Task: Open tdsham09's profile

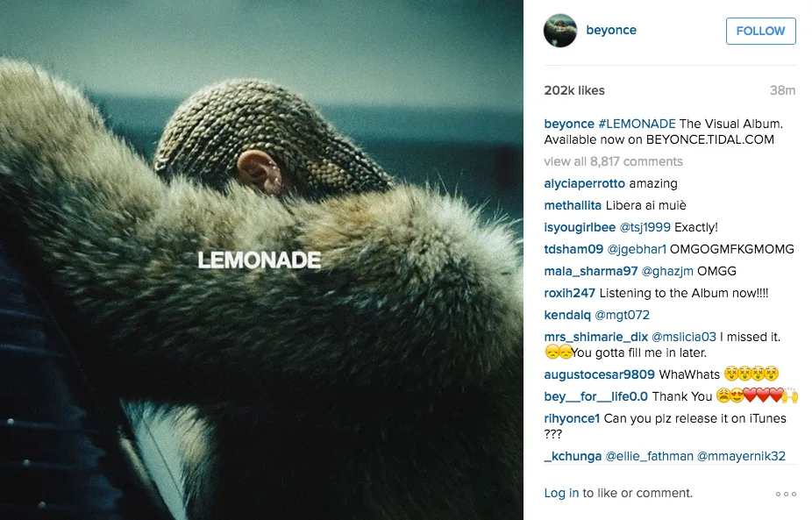Action: (x=573, y=249)
